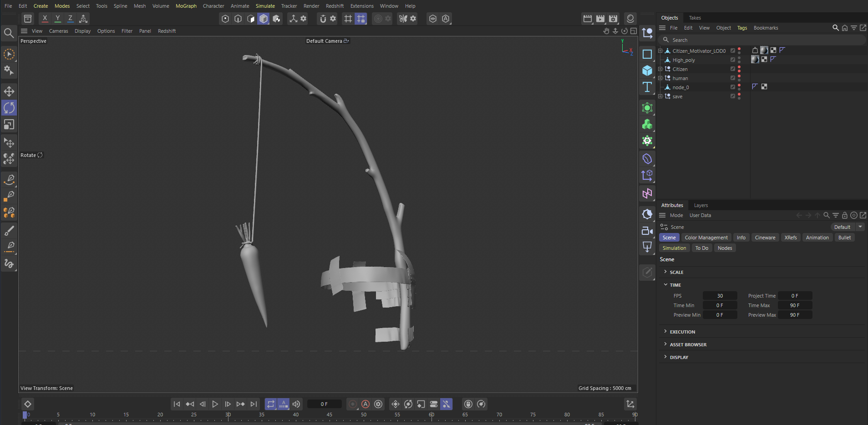Open the MoGraph menu
Image resolution: width=868 pixels, height=425 pixels.
(186, 6)
